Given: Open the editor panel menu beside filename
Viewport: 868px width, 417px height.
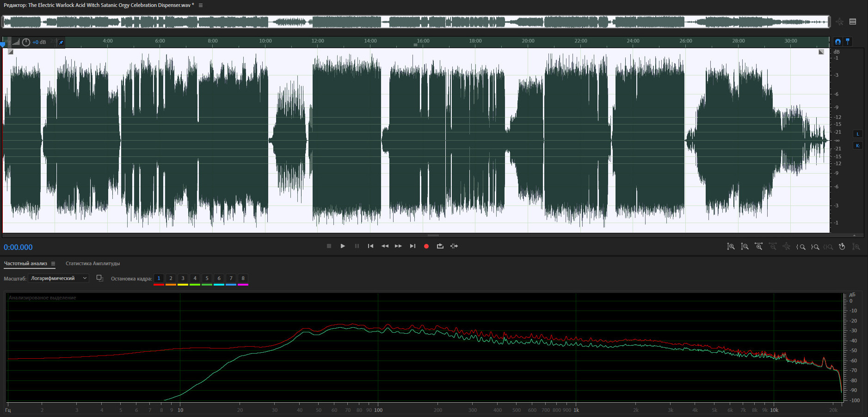Looking at the screenshot, I should click(201, 5).
